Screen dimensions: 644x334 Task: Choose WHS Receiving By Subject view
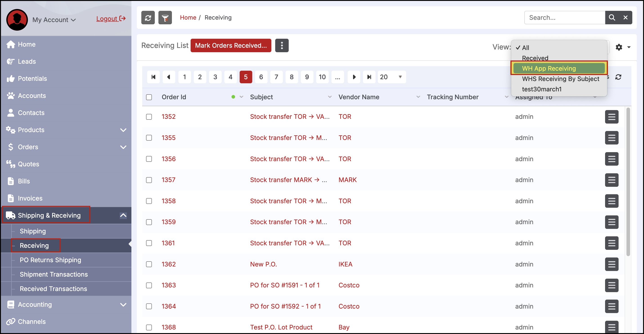click(x=560, y=79)
